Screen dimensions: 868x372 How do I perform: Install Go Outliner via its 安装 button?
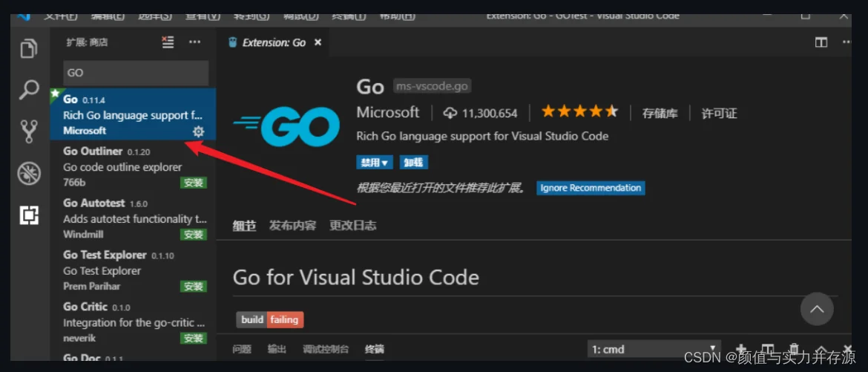(194, 183)
